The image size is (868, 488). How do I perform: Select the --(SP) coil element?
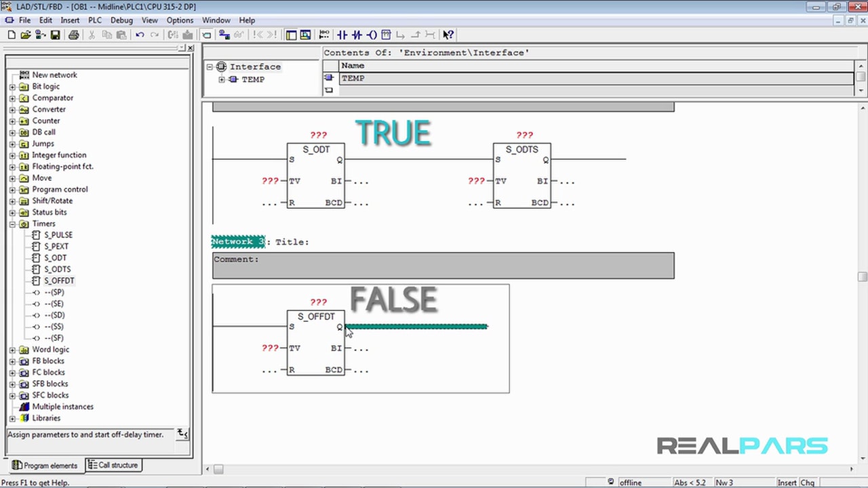coord(54,292)
